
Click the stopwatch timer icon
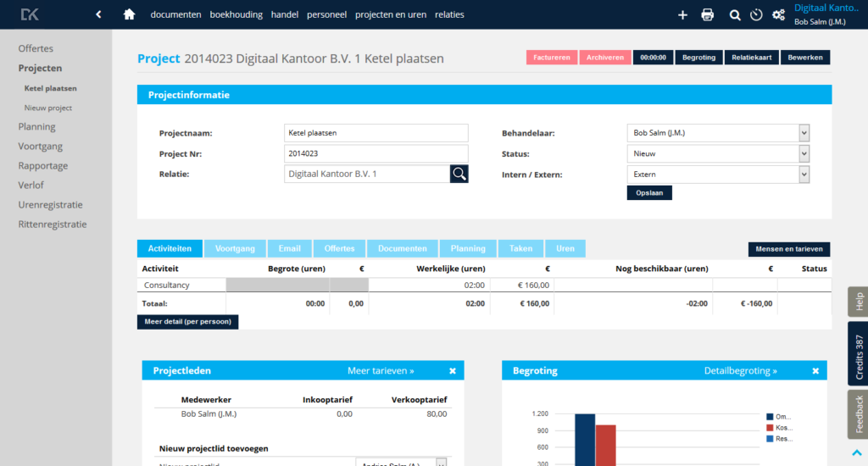coord(756,15)
